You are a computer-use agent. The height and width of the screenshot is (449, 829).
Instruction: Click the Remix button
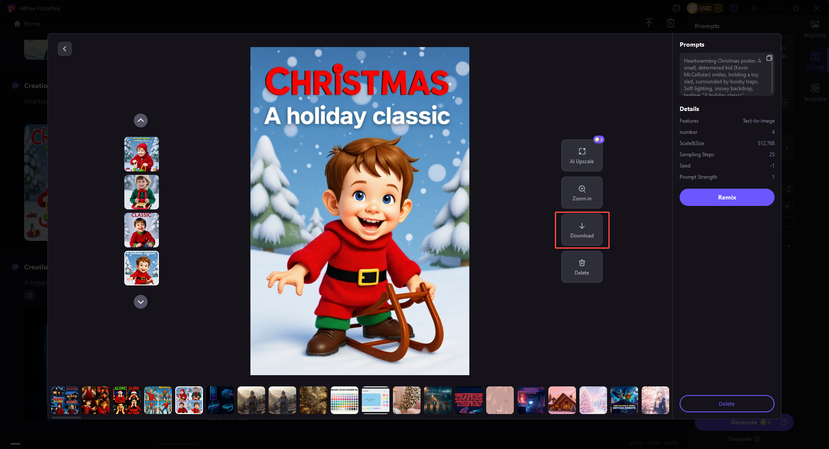click(727, 197)
